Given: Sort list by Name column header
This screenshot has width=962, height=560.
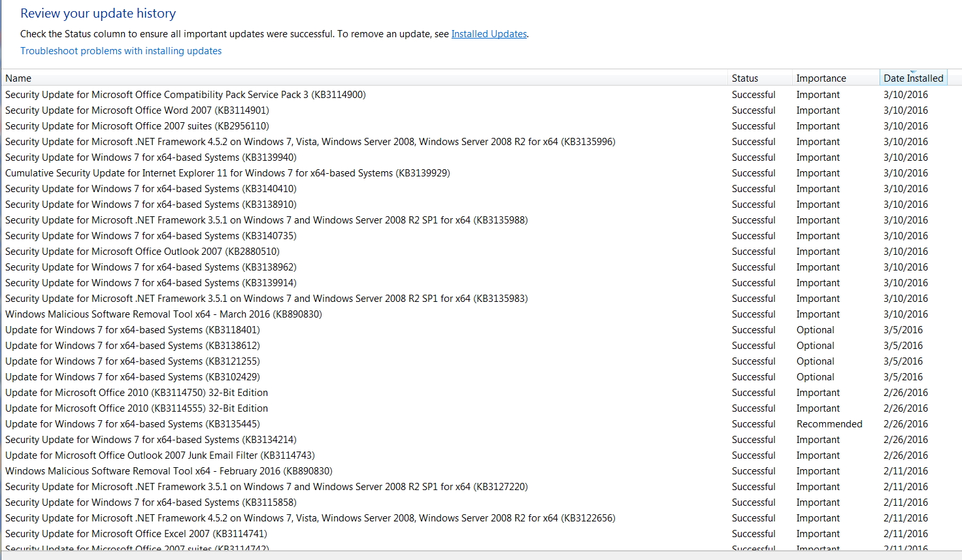Looking at the screenshot, I should click(x=18, y=78).
